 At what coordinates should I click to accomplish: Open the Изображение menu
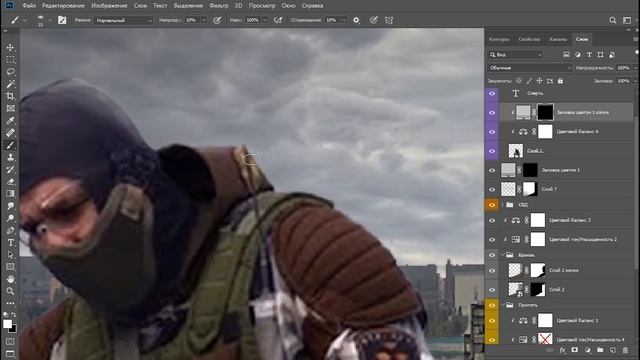109,6
